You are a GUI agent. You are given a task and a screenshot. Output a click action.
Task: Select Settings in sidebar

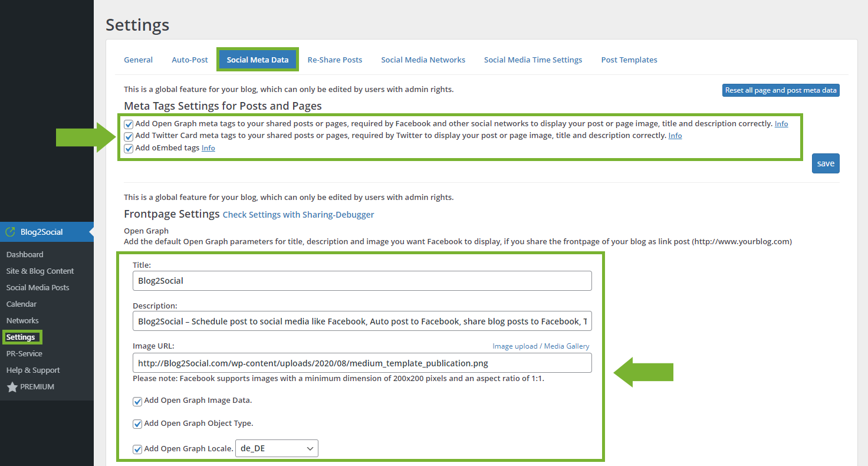click(x=21, y=337)
